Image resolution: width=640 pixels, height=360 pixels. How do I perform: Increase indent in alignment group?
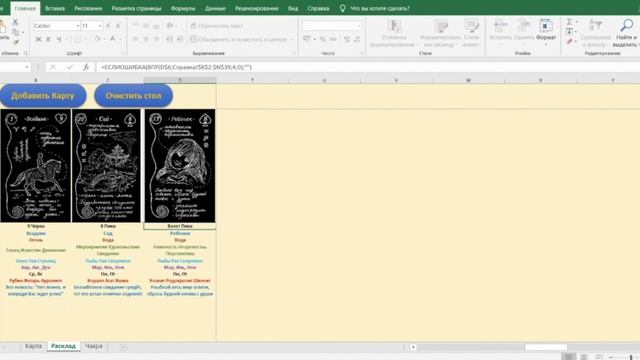click(180, 39)
